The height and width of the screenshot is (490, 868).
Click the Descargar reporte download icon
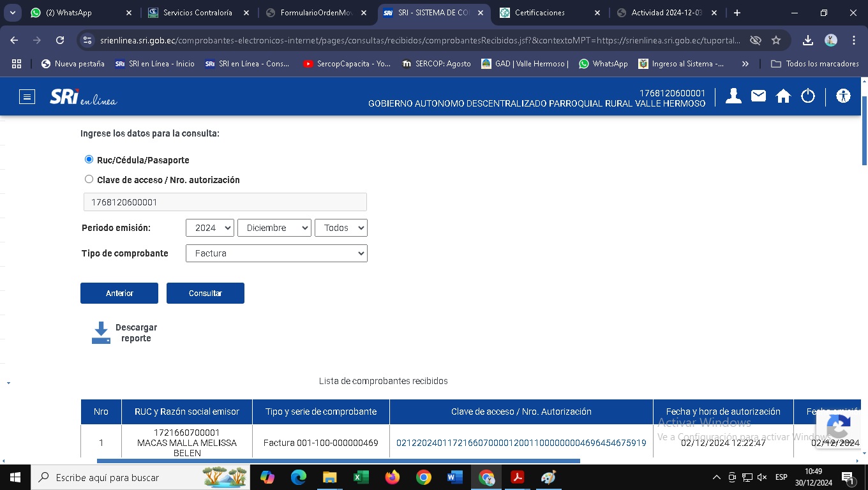[101, 333]
